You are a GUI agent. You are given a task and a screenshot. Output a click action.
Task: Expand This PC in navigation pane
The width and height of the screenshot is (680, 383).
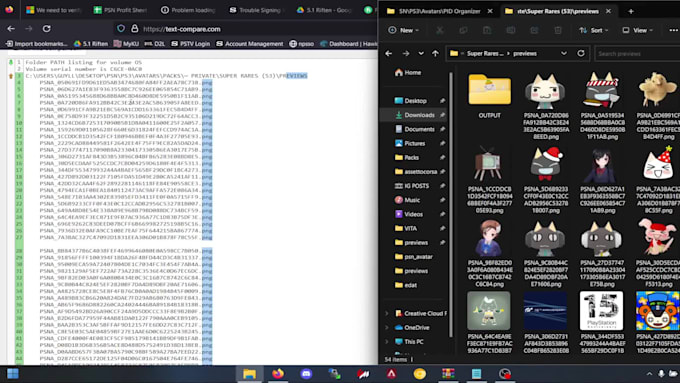click(387, 342)
